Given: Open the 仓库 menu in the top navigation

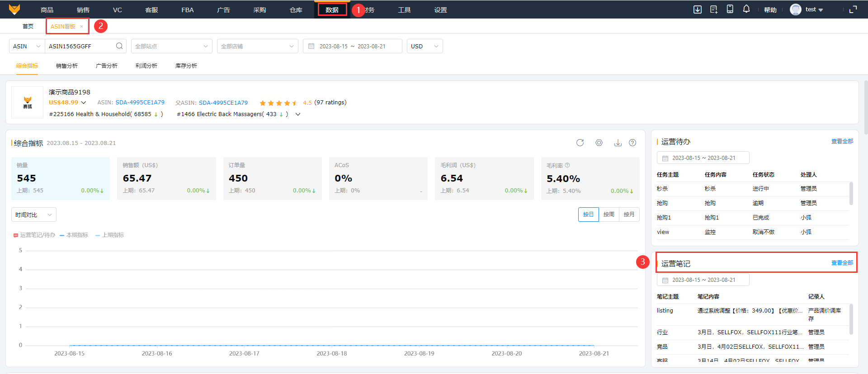Looking at the screenshot, I should pyautogui.click(x=296, y=10).
